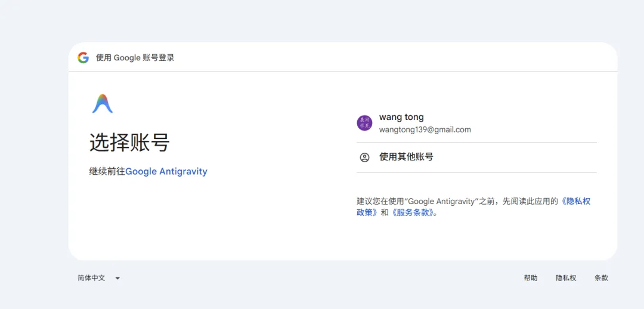The image size is (644, 309).
Task: Click the 继续前往 text
Action: pos(107,171)
